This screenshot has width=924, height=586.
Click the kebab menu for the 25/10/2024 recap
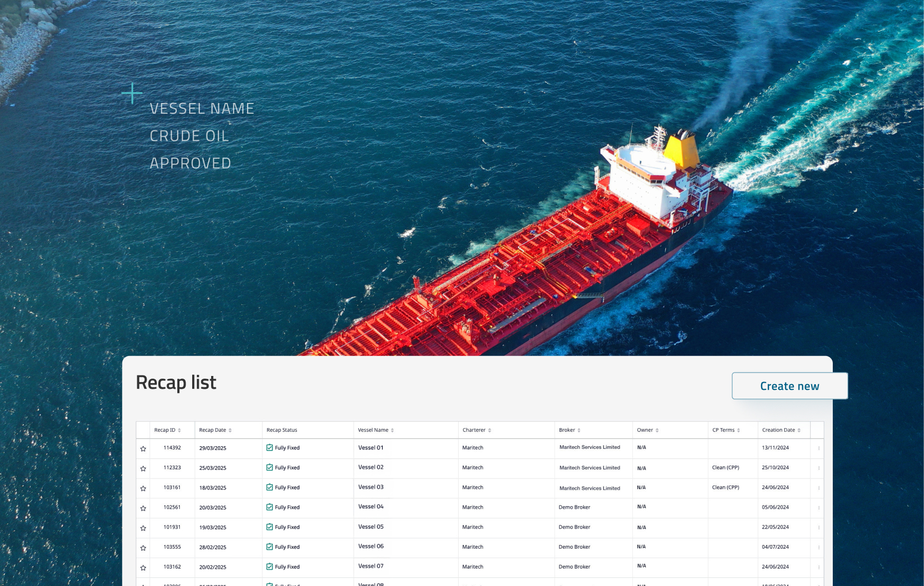[818, 468]
